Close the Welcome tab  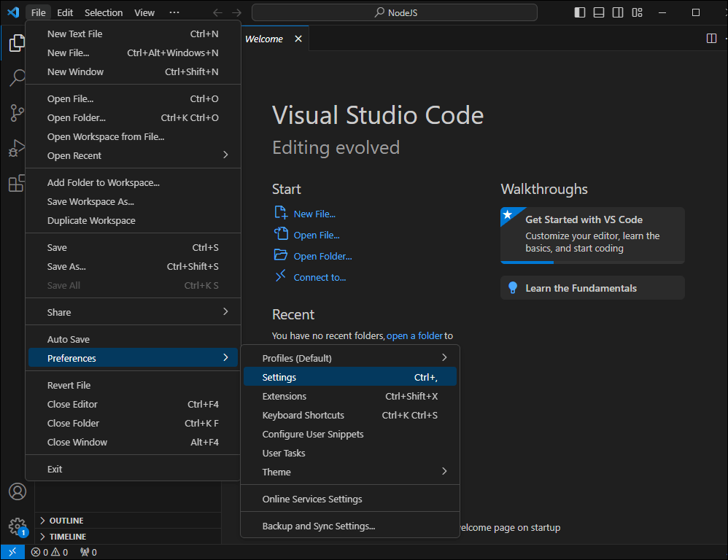tap(298, 39)
